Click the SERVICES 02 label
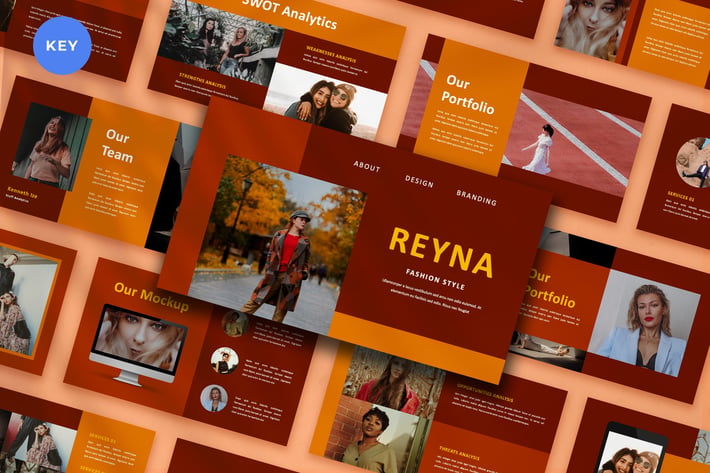The width and height of the screenshot is (710, 473). pos(681,196)
